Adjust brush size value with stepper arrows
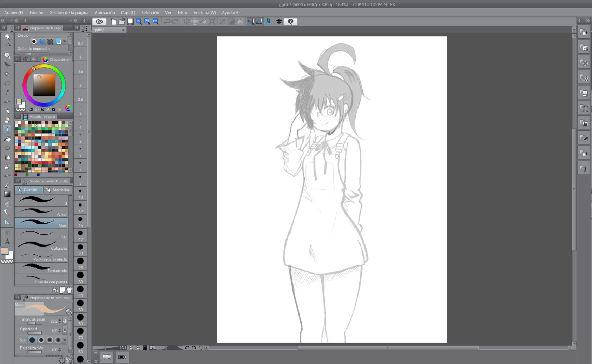The height and width of the screenshot is (364, 592). 60,321
